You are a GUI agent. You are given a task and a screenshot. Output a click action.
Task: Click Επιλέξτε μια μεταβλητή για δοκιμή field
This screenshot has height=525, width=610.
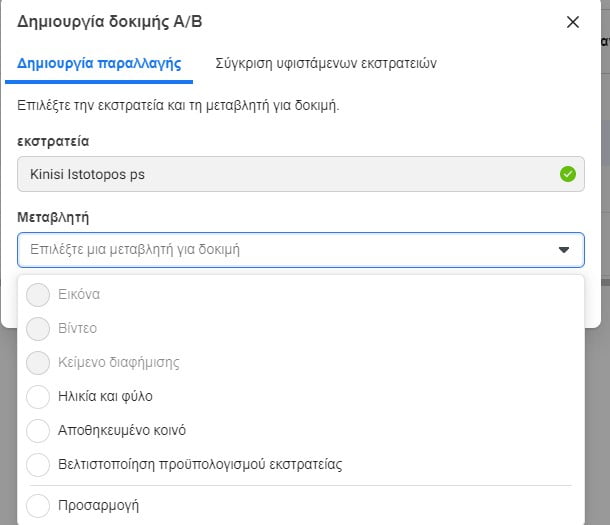[280, 250]
